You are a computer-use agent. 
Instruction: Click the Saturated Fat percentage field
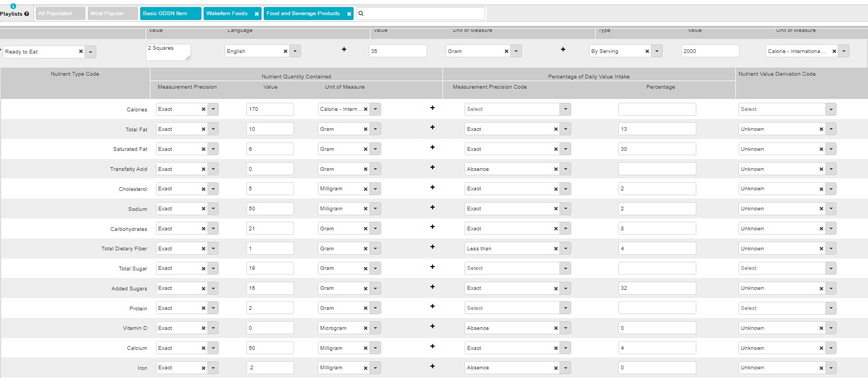657,149
